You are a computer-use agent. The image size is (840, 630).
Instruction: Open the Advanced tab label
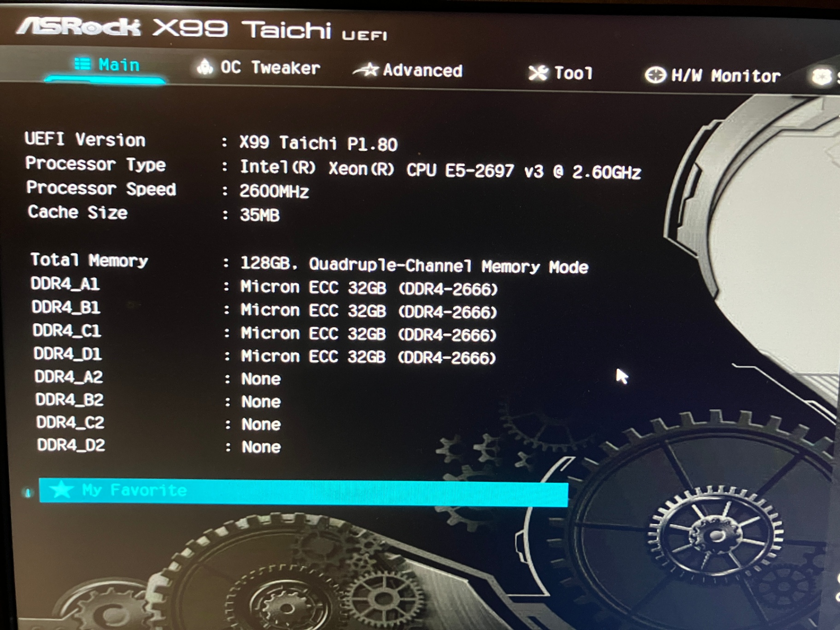pyautogui.click(x=422, y=70)
